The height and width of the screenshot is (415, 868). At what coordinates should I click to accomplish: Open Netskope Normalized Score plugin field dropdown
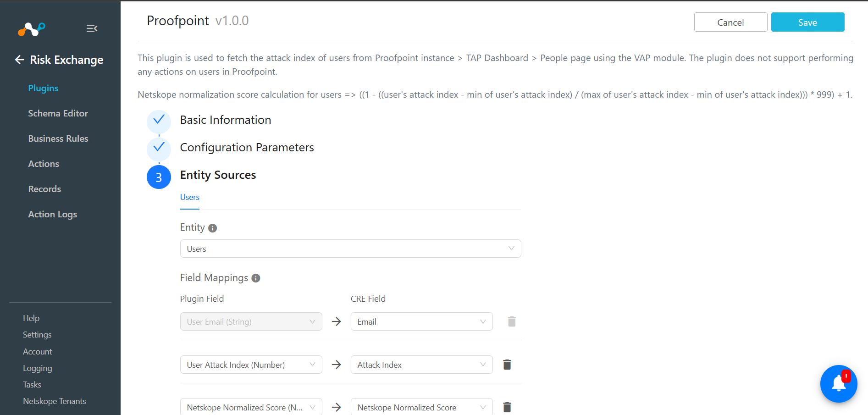point(251,407)
